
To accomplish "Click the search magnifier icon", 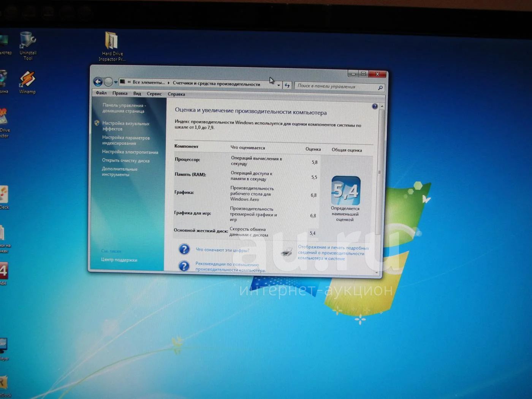I will pyautogui.click(x=380, y=88).
